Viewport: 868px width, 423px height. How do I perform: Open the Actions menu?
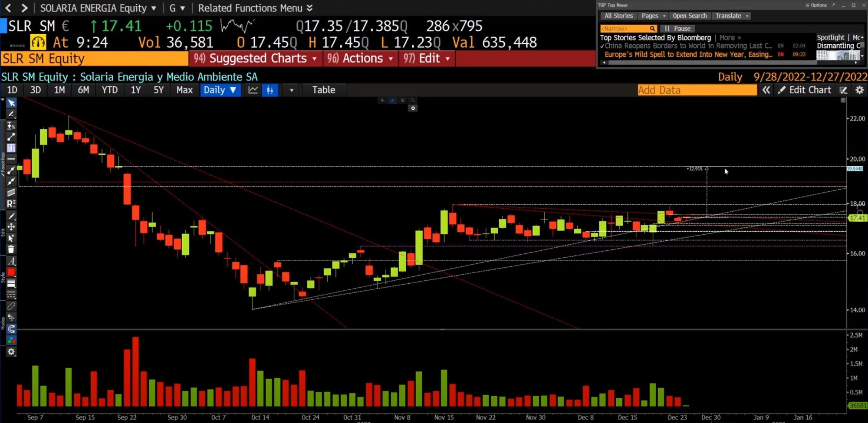(360, 59)
